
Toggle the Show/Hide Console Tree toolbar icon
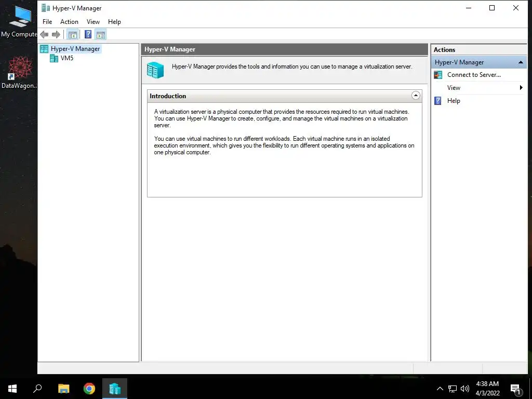coord(72,34)
